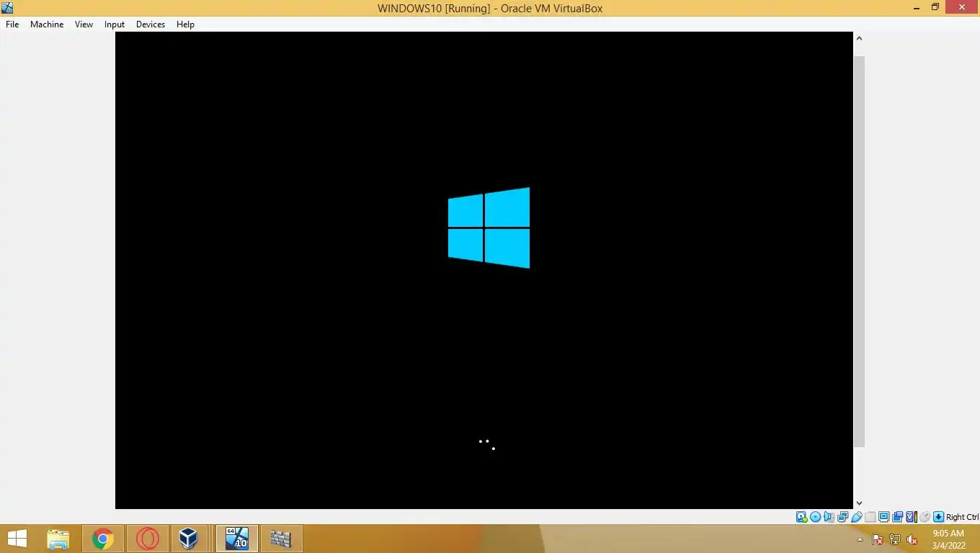This screenshot has height=553, width=980.
Task: Click the mouse integration status icon
Action: pos(925,517)
